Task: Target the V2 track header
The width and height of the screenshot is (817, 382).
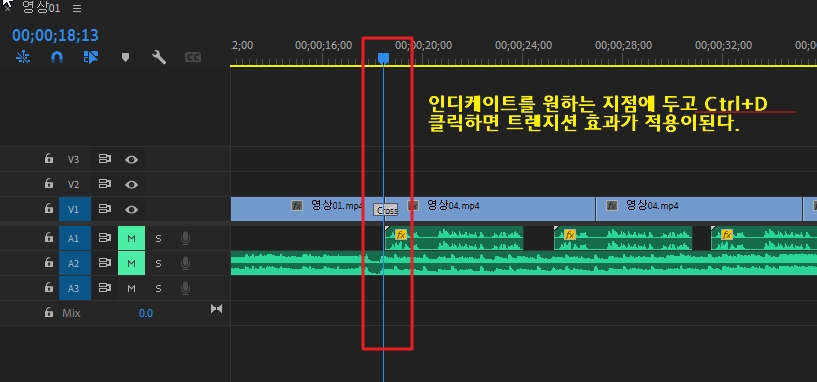Action: [x=73, y=184]
